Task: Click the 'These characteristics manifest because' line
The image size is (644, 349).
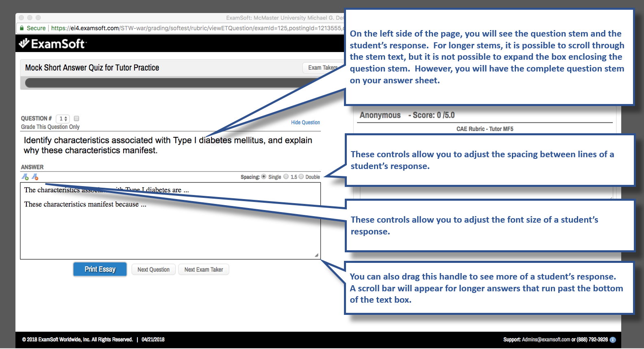Action: coord(85,204)
